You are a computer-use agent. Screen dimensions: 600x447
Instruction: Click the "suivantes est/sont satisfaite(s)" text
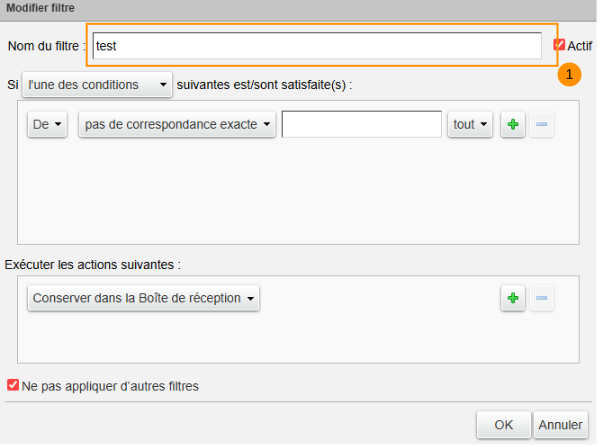click(x=264, y=85)
